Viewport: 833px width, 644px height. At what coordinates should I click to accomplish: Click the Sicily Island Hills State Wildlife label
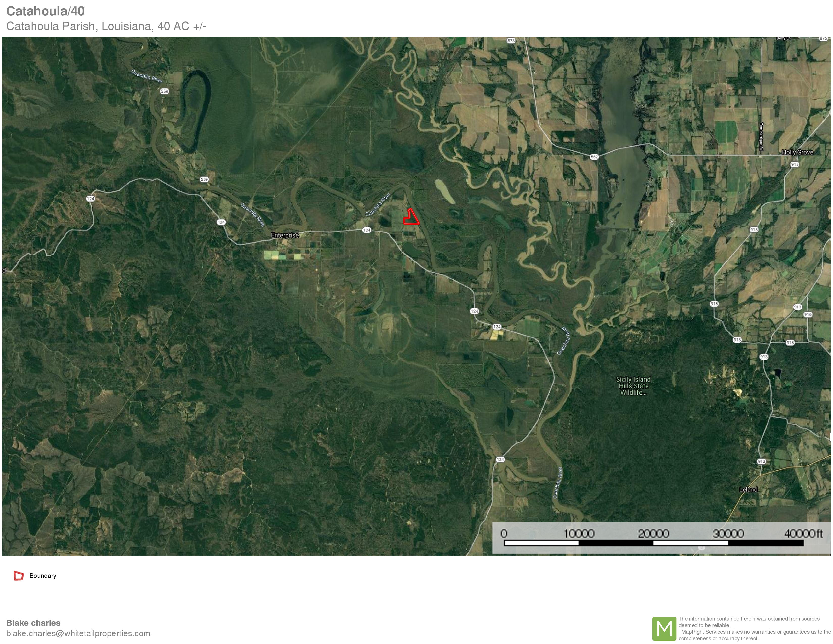[633, 386]
